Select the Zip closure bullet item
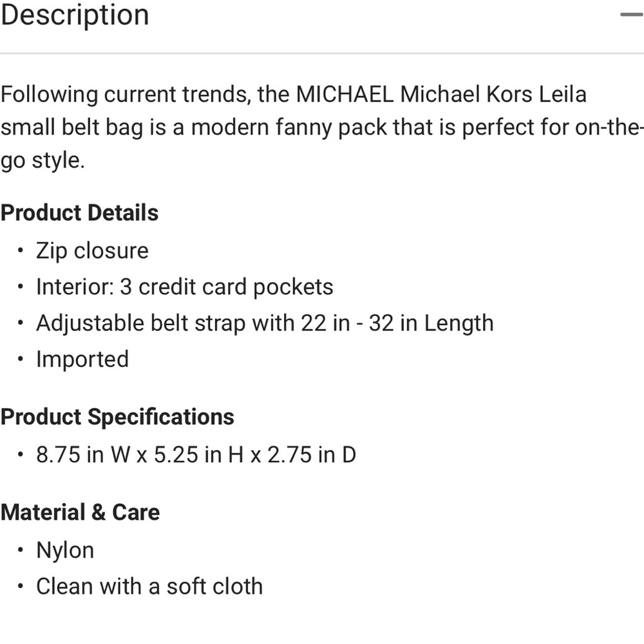This screenshot has height=644, width=644. [92, 251]
